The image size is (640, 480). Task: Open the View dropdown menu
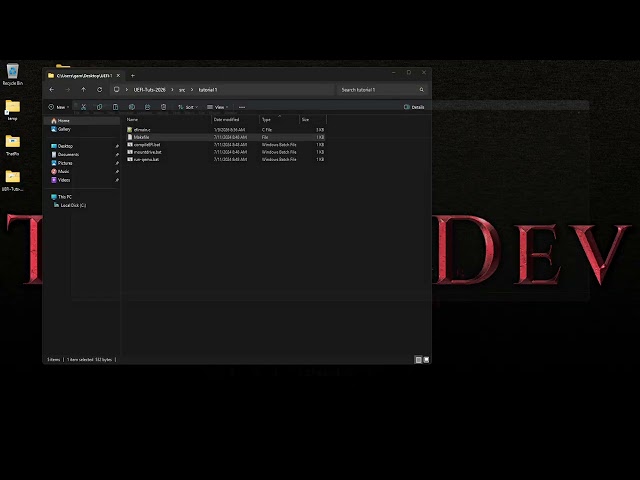(217, 107)
